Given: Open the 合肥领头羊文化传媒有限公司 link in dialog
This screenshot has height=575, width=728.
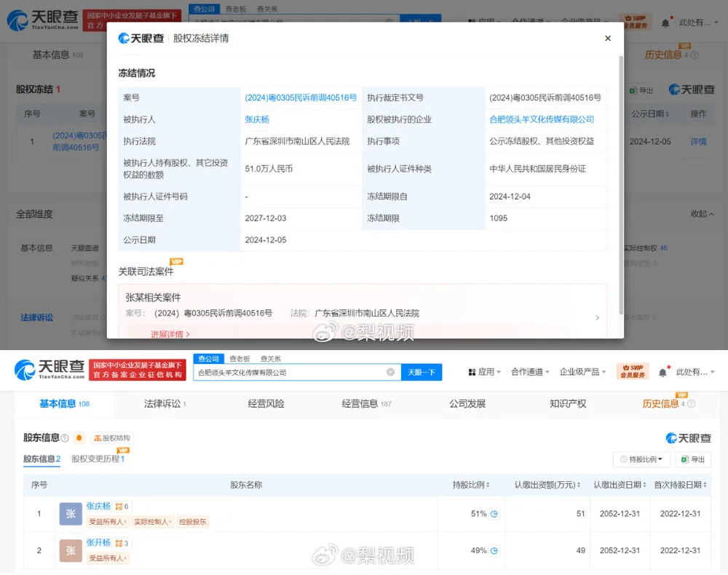Looking at the screenshot, I should click(542, 119).
